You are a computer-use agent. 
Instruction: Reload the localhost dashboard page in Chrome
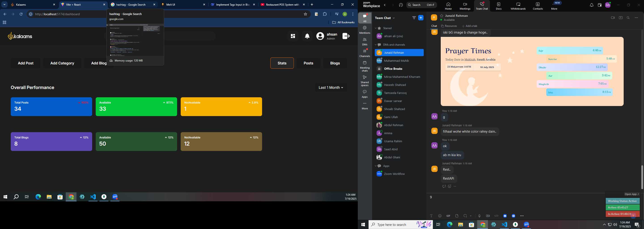click(21, 14)
